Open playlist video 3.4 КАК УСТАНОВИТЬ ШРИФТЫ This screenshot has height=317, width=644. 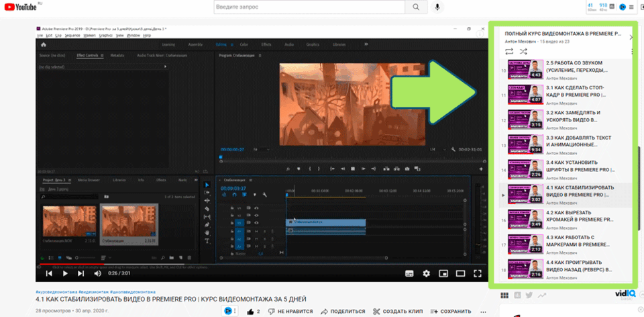(566, 171)
